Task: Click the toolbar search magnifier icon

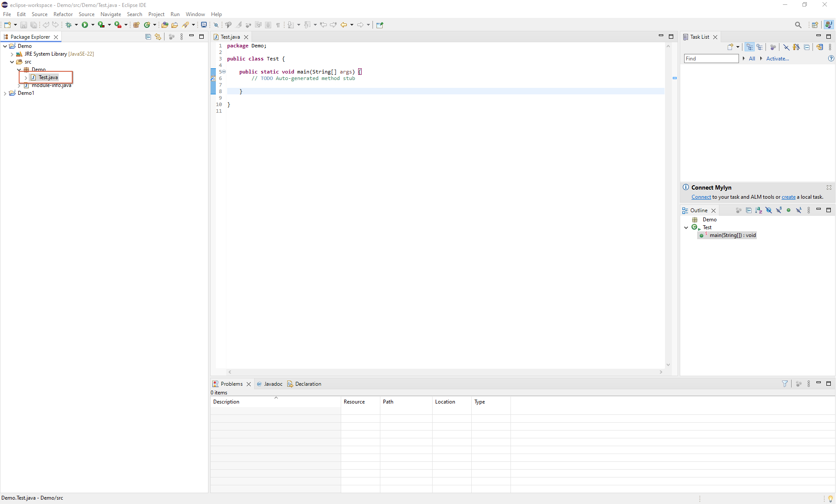Action: pos(798,25)
